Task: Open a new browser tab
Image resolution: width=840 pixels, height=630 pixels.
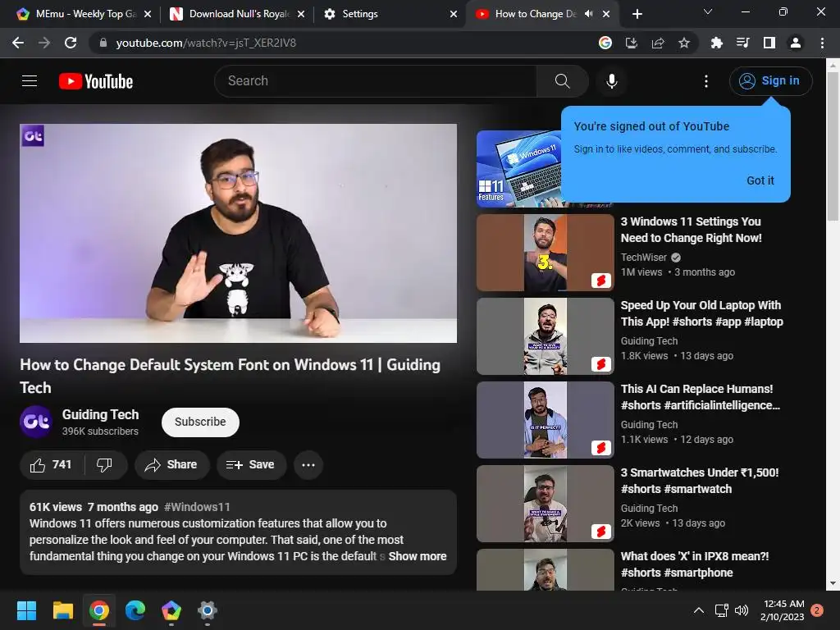Action: 637,14
